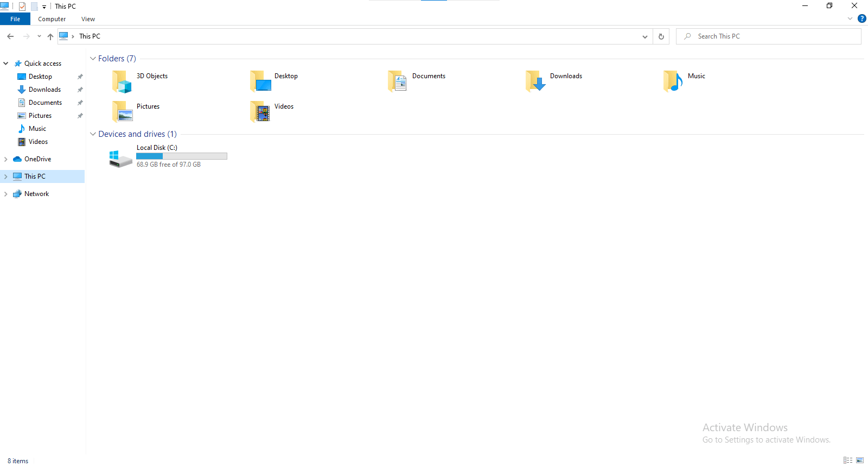Open the Customize Quick Access Toolbar dropdown
Image resolution: width=868 pixels, height=467 pixels.
click(44, 7)
